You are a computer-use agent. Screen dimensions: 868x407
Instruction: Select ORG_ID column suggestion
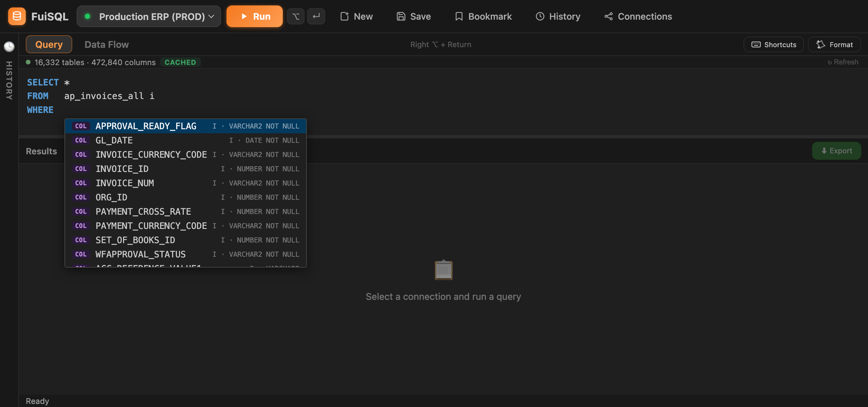(x=185, y=197)
